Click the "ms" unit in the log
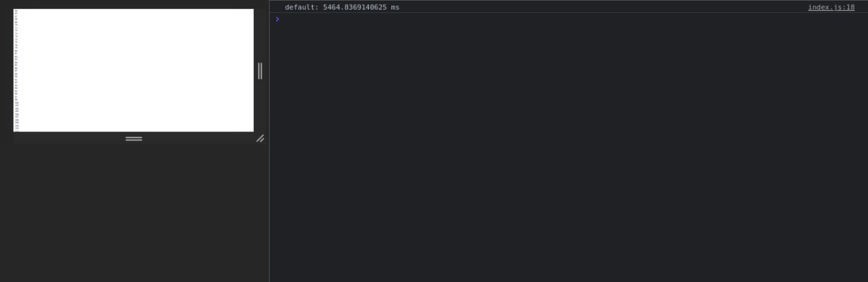The image size is (868, 282). (395, 7)
